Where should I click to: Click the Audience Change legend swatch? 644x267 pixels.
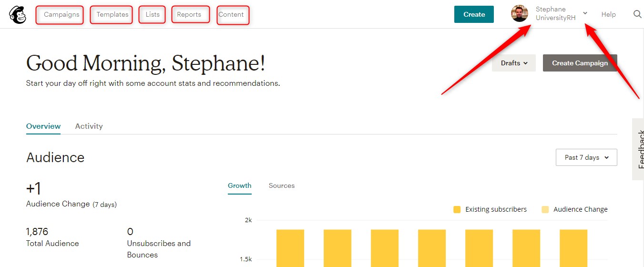coord(545,209)
